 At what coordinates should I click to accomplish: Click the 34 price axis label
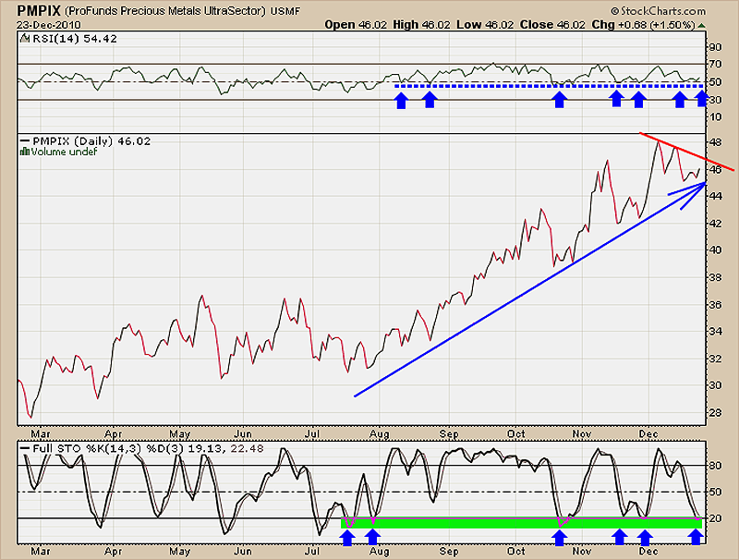click(x=715, y=332)
